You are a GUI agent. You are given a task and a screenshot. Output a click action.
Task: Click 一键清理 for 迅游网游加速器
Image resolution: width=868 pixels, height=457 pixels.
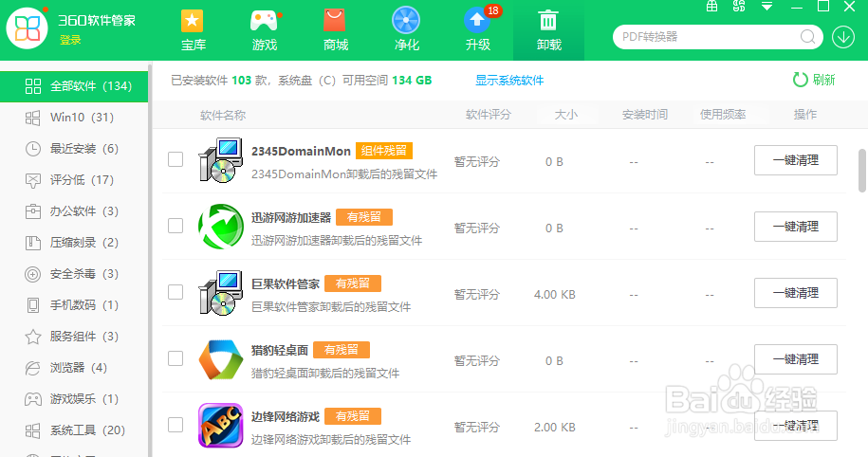(x=796, y=227)
